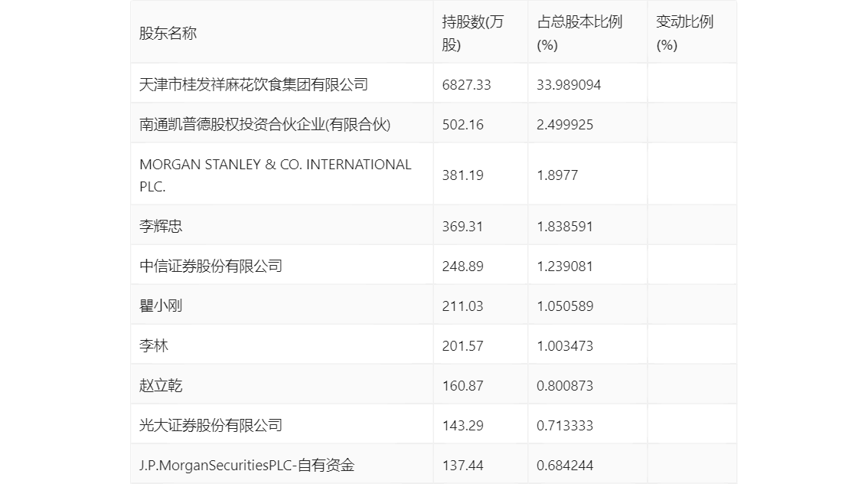Click the 211.03 holdings value
The height and width of the screenshot is (484, 868).
click(x=462, y=306)
